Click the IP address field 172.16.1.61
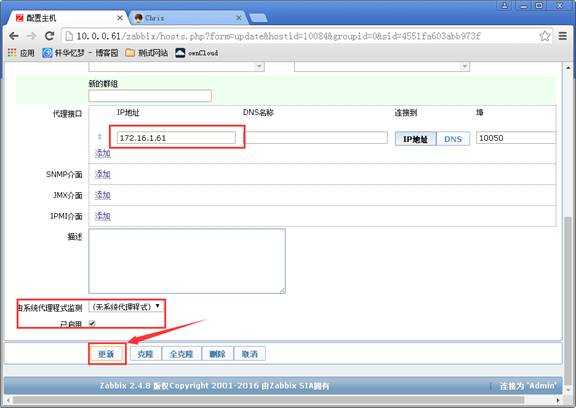This screenshot has height=408, width=576. pos(176,138)
